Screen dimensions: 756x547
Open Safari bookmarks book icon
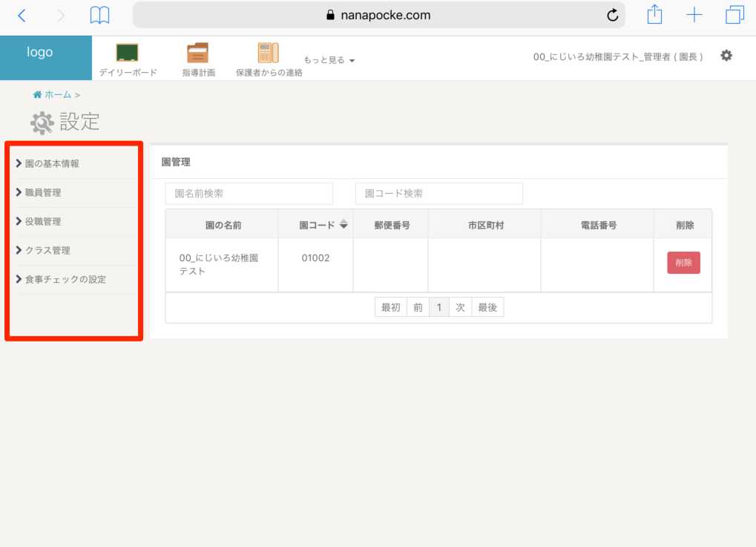(99, 16)
